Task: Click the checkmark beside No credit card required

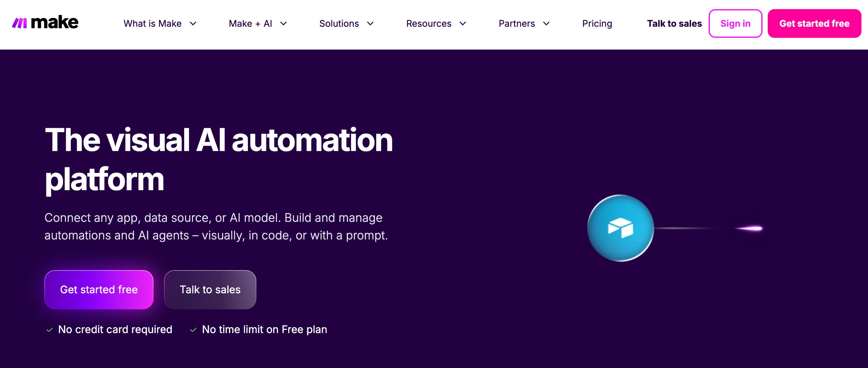Action: [50, 330]
